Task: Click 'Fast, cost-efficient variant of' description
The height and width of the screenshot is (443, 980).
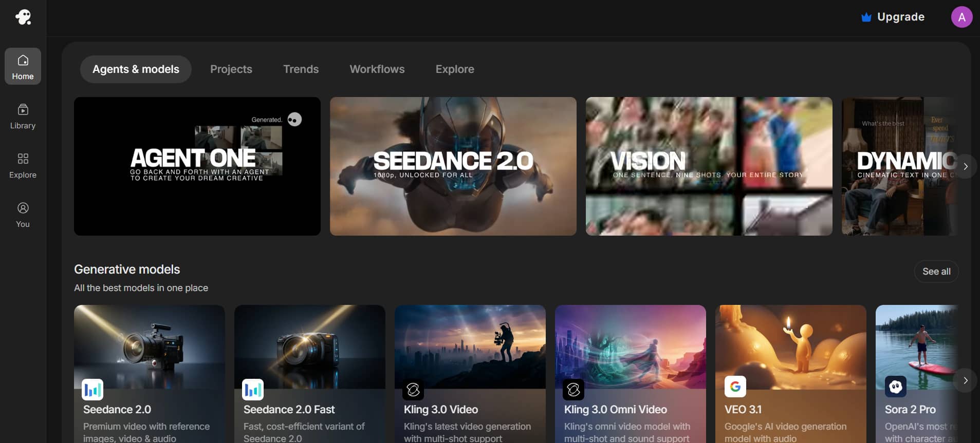Action: (304, 427)
